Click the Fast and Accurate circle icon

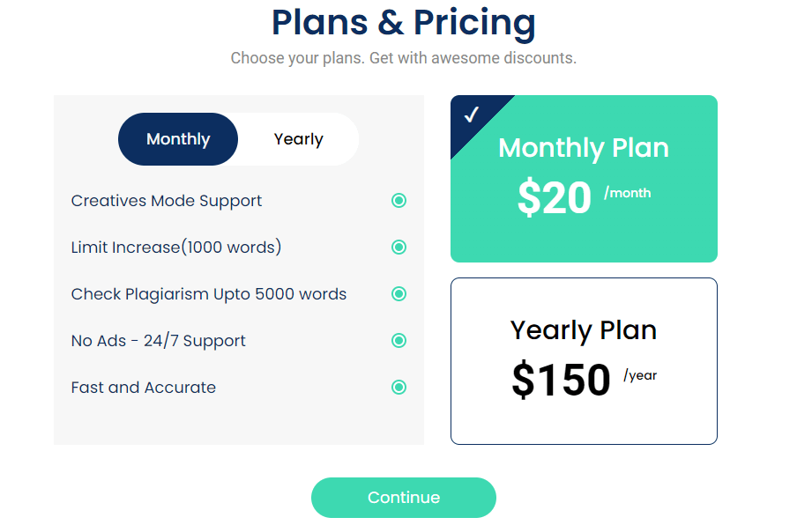coord(399,387)
